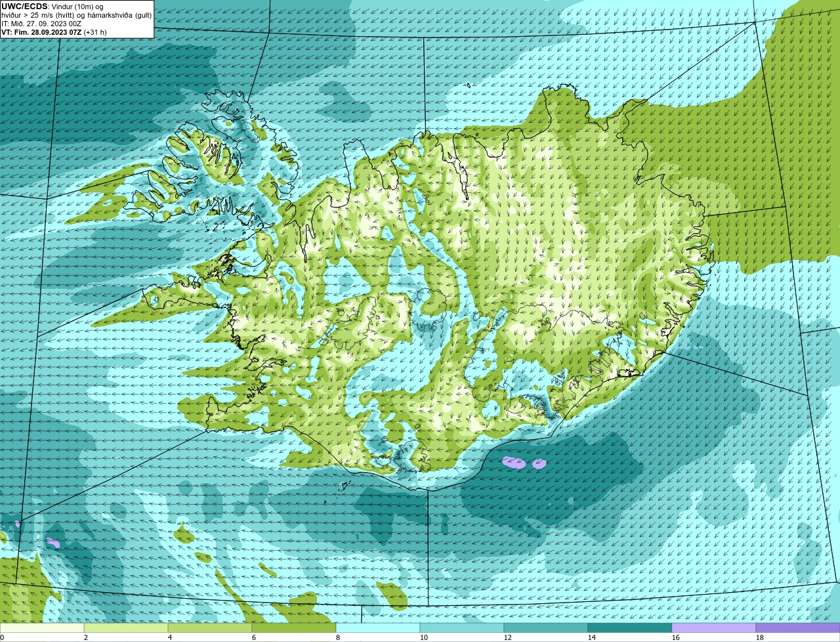Select the purple above-18 legend swatch
The height and width of the screenshot is (642, 840).
click(798, 628)
